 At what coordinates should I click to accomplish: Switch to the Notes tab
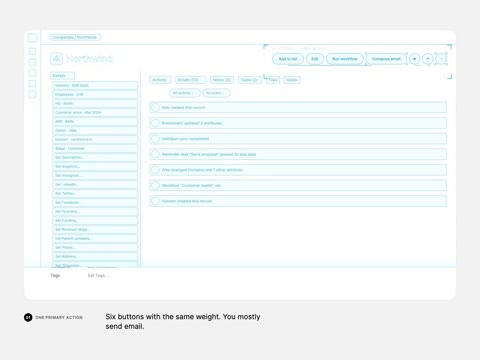point(222,80)
